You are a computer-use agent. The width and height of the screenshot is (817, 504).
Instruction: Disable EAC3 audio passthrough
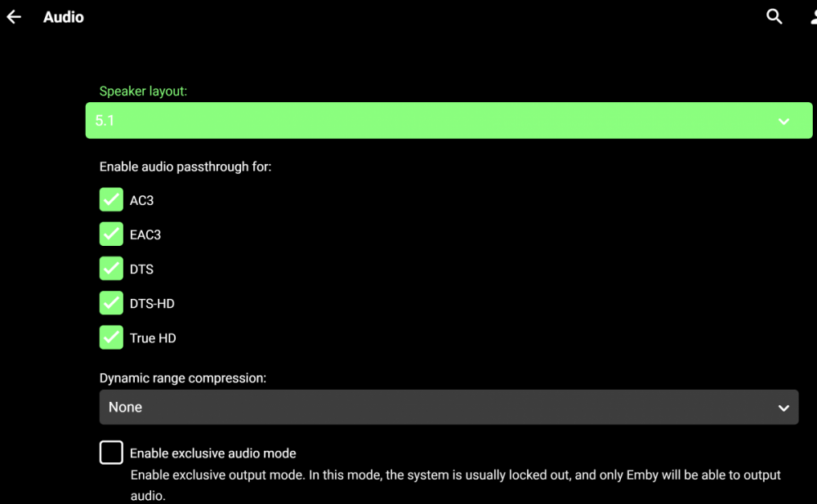[111, 234]
